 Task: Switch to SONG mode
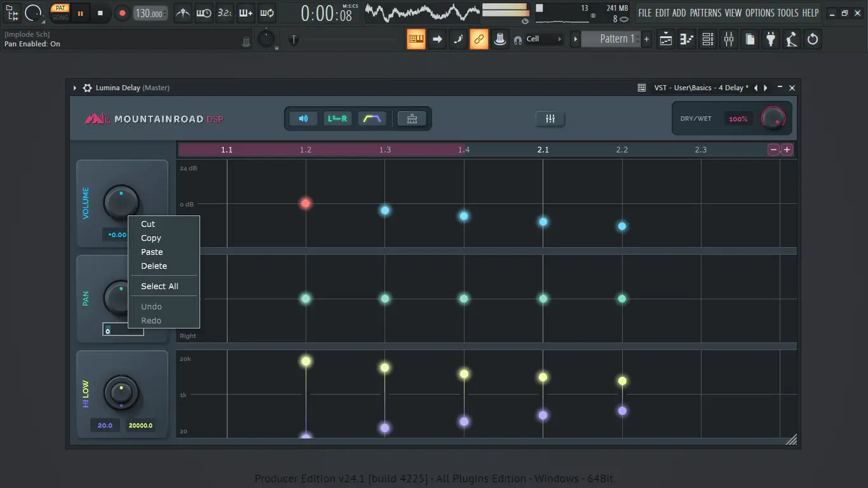[60, 17]
